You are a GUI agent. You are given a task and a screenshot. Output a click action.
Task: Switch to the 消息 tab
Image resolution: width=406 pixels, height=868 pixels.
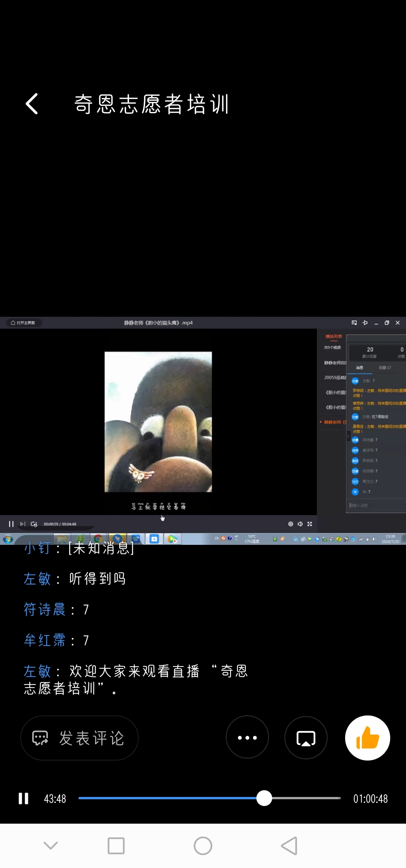tap(359, 368)
